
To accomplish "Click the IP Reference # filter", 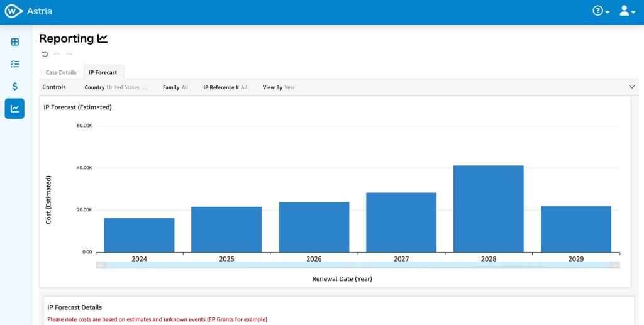I will pos(225,87).
